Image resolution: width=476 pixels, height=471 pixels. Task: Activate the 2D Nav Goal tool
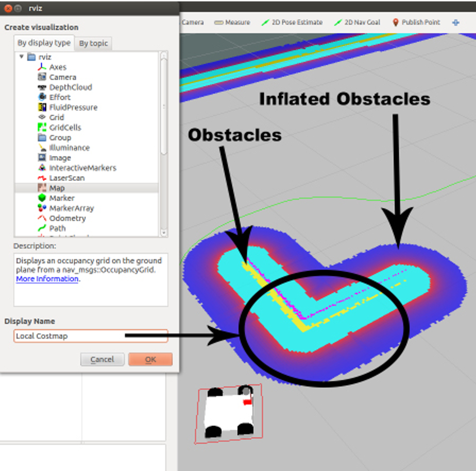(x=357, y=23)
